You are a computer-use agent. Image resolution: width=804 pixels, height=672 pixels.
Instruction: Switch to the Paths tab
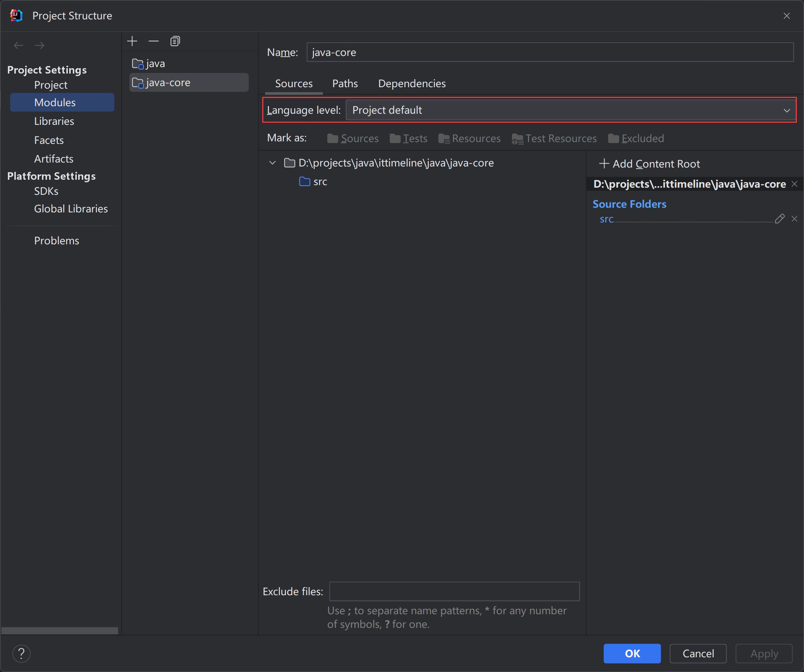345,84
